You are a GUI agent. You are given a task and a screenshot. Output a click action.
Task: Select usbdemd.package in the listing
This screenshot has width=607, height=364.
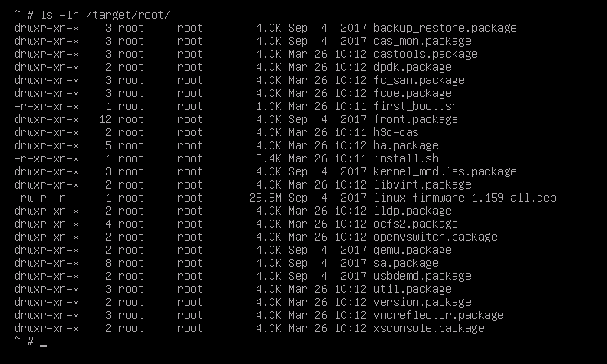[422, 276]
